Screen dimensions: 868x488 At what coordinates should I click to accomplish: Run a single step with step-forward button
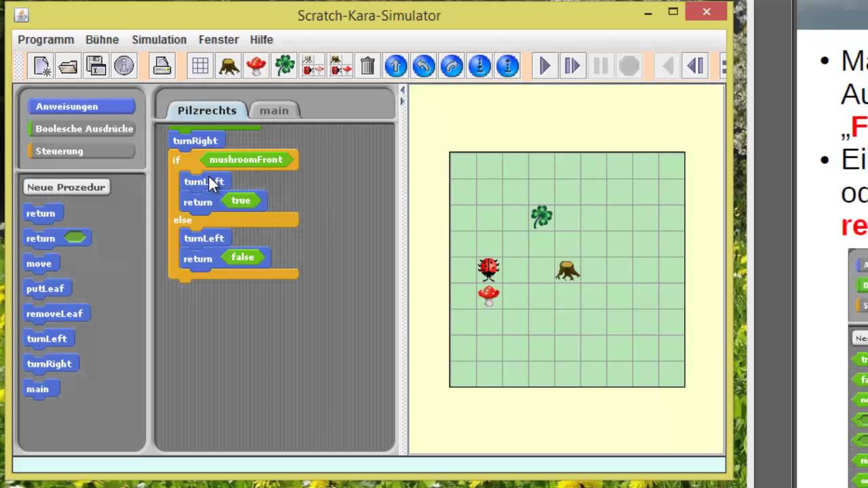pyautogui.click(x=572, y=66)
